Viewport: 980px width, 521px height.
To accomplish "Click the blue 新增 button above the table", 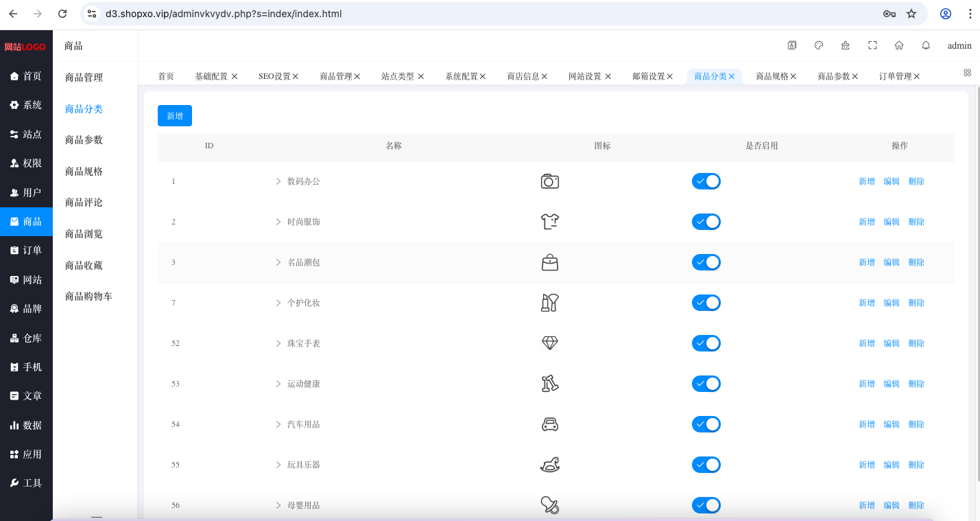I will pos(175,116).
